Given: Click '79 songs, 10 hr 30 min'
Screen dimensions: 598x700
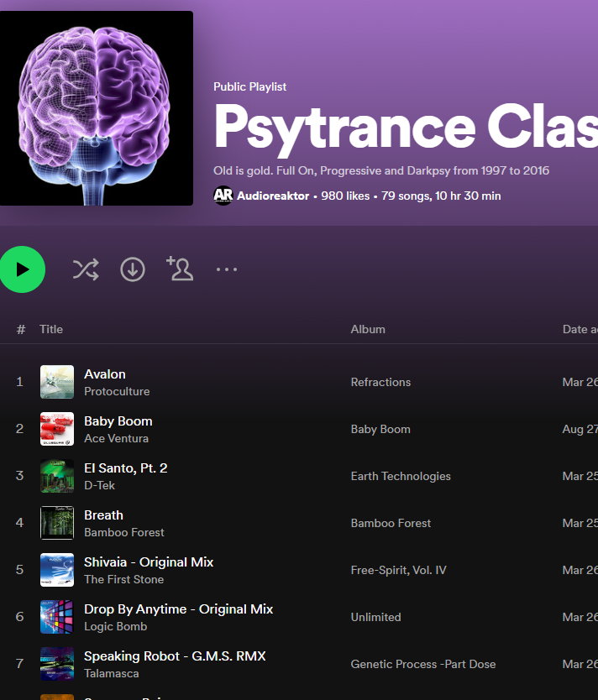Looking at the screenshot, I should [441, 196].
